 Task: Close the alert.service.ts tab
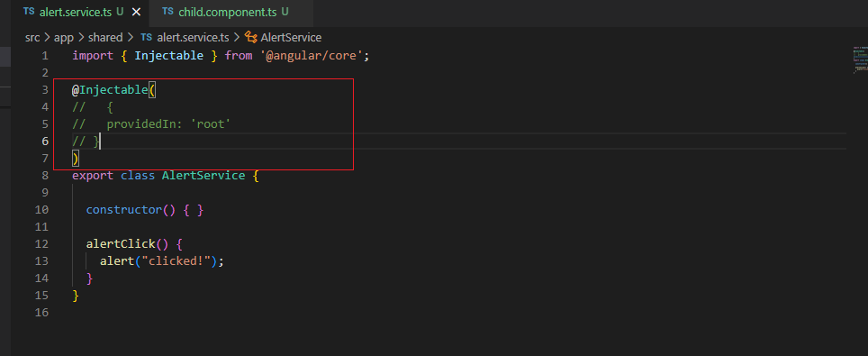click(x=136, y=13)
